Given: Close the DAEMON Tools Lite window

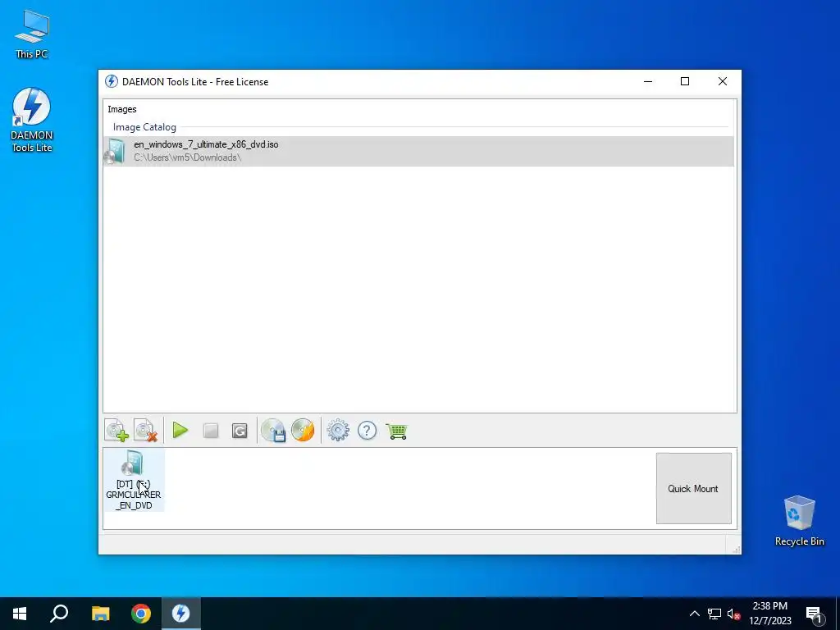Looking at the screenshot, I should [722, 81].
